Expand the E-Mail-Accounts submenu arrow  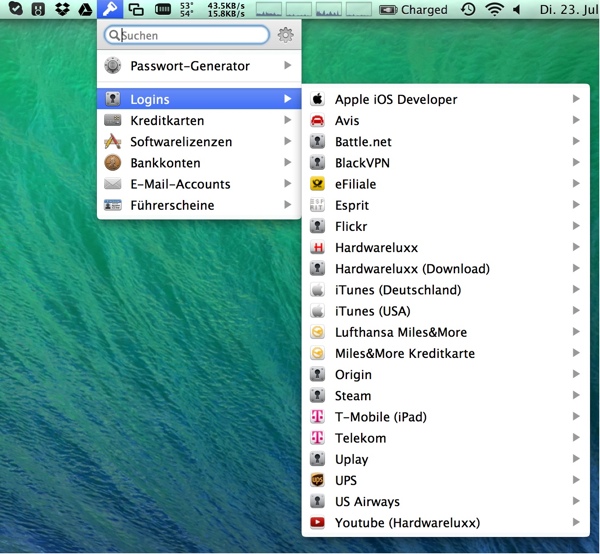288,184
